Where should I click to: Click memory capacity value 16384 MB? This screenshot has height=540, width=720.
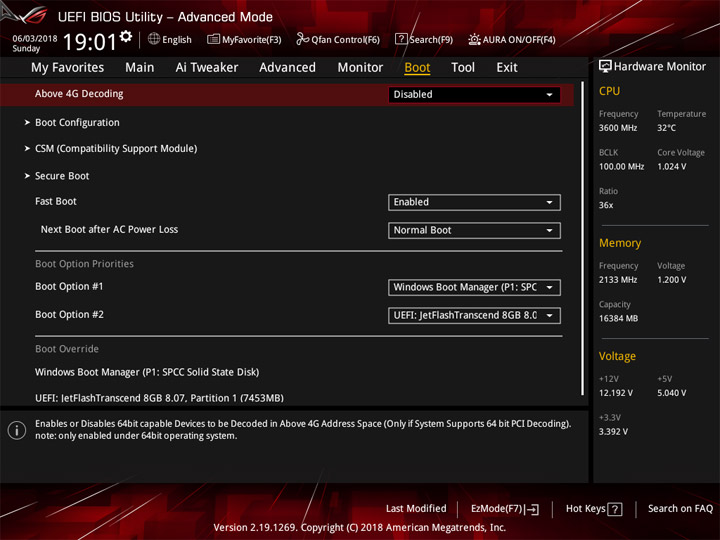(x=618, y=319)
